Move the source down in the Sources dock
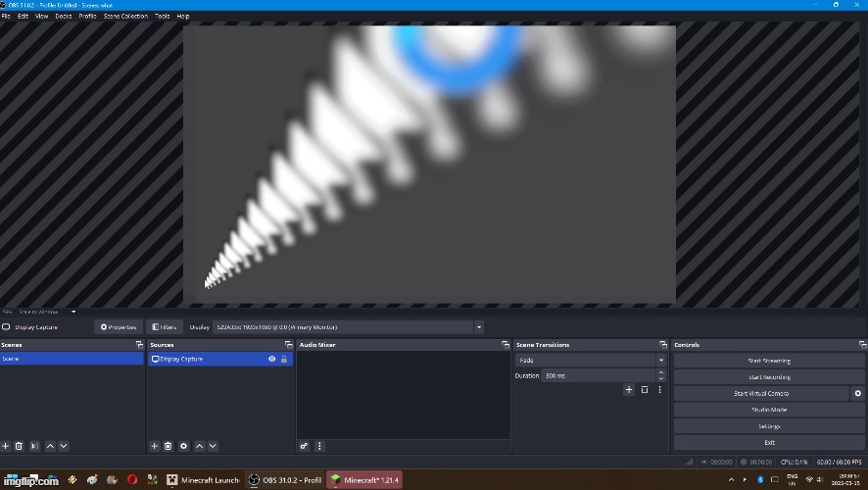 [213, 446]
